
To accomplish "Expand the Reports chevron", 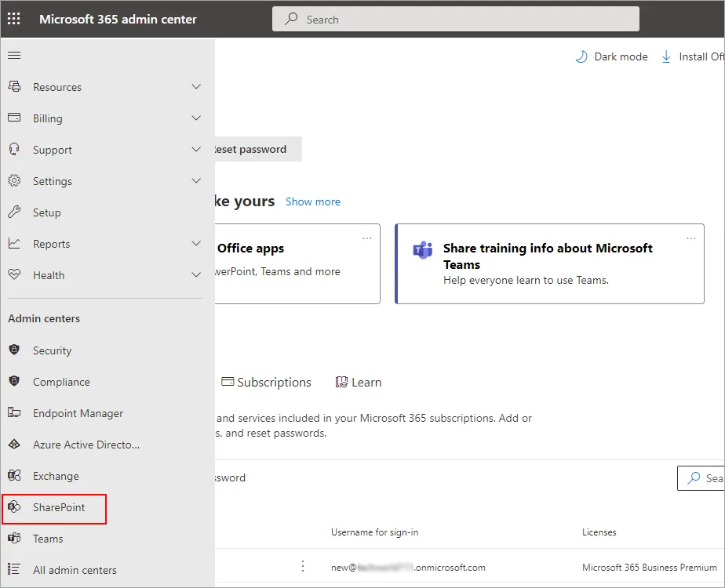I will pos(196,243).
